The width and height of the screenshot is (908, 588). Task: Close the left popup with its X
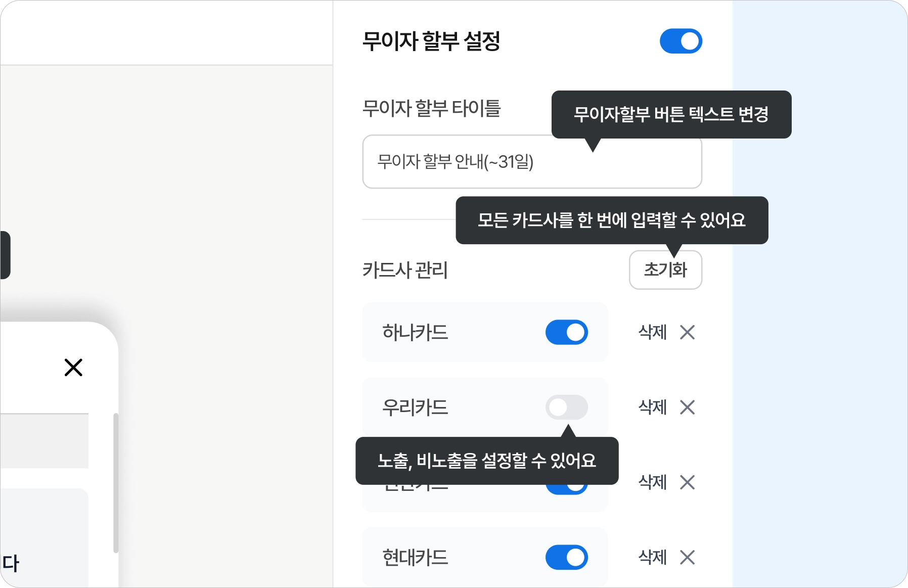pos(73,368)
